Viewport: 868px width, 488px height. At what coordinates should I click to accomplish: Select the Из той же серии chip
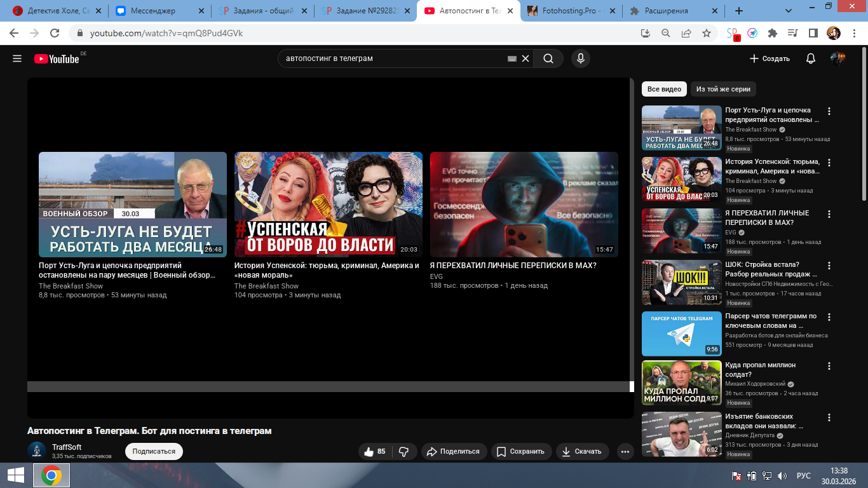723,89
